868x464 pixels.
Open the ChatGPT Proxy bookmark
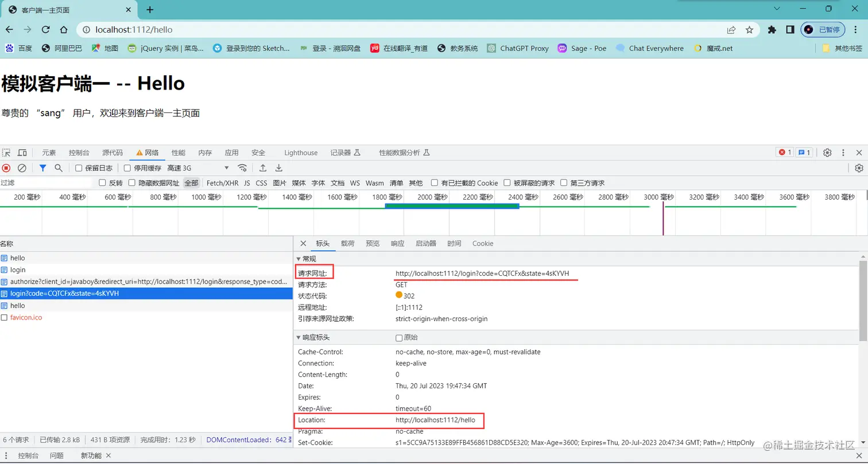(x=518, y=49)
